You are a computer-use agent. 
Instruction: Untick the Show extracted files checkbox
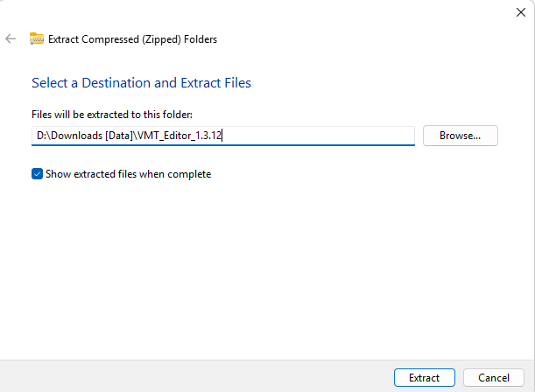(37, 174)
